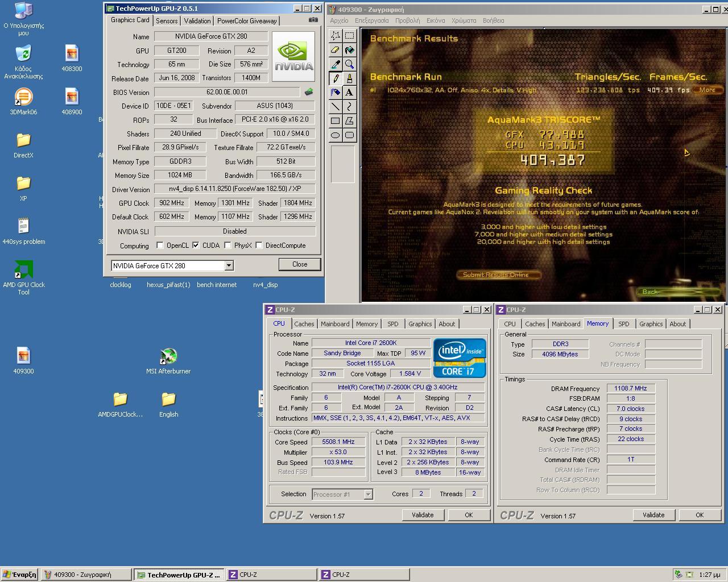Viewport: 728px width, 582px height.
Task: Select the Free-Form Select tool in Paint
Action: [336, 35]
